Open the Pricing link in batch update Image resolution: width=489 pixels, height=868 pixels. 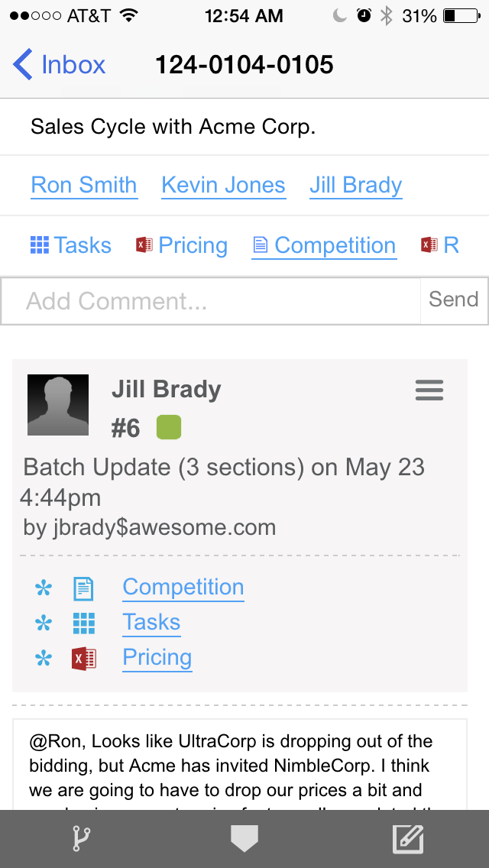pos(157,658)
